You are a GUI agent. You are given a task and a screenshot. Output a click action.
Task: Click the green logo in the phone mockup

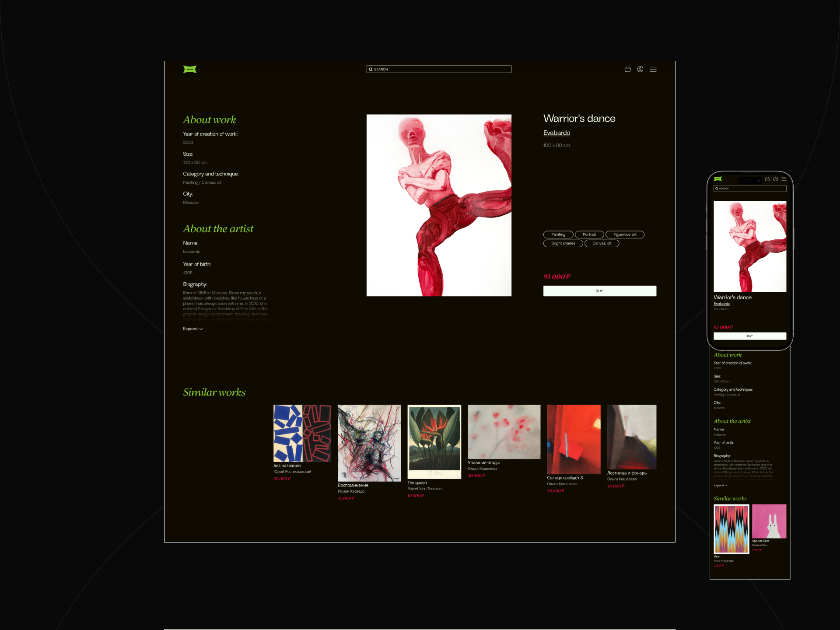(x=718, y=179)
